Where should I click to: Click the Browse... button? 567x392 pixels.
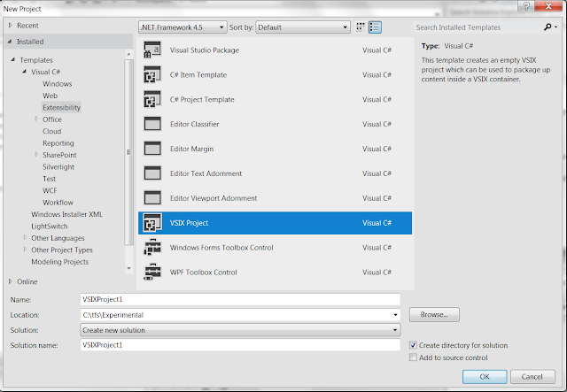[x=434, y=314]
